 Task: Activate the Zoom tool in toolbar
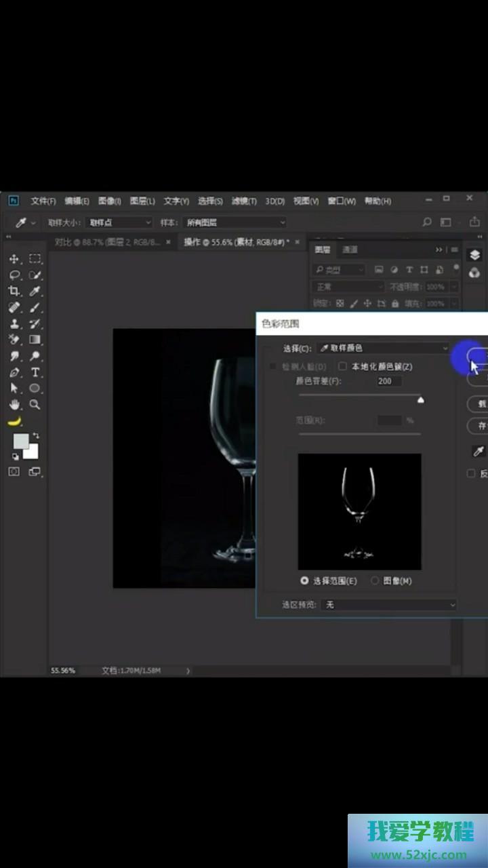pyautogui.click(x=35, y=405)
